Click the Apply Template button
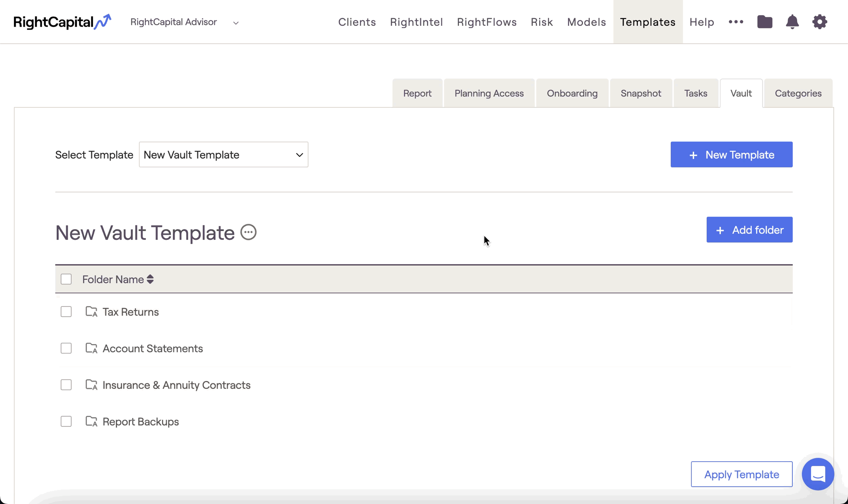Viewport: 848px width, 504px height. click(742, 474)
